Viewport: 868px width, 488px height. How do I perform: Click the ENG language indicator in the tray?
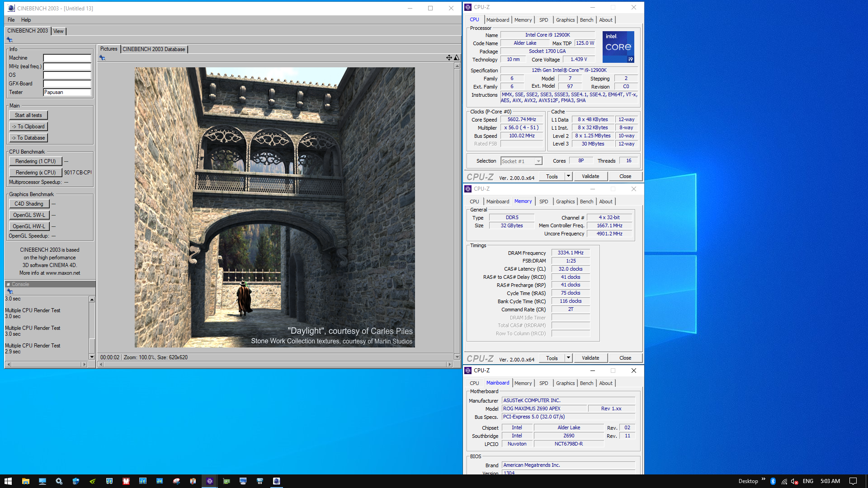click(808, 481)
